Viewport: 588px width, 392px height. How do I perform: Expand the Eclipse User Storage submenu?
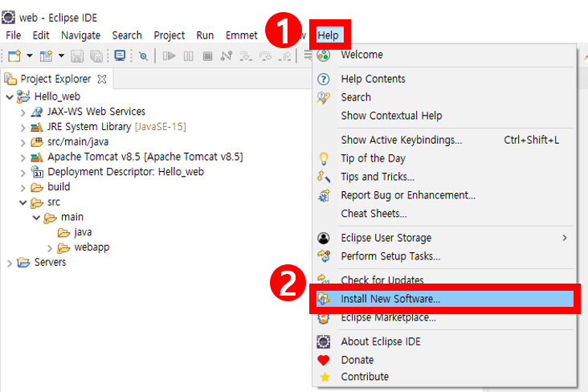(444, 238)
